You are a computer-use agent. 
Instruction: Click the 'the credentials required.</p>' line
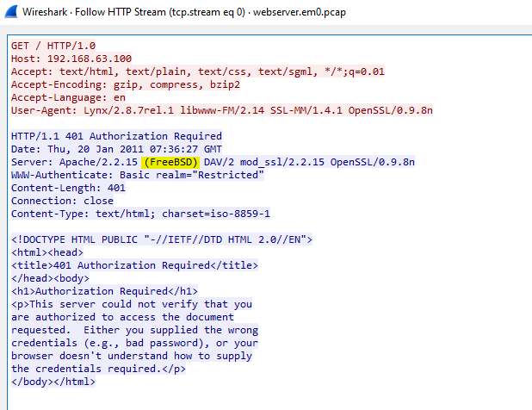(98, 369)
